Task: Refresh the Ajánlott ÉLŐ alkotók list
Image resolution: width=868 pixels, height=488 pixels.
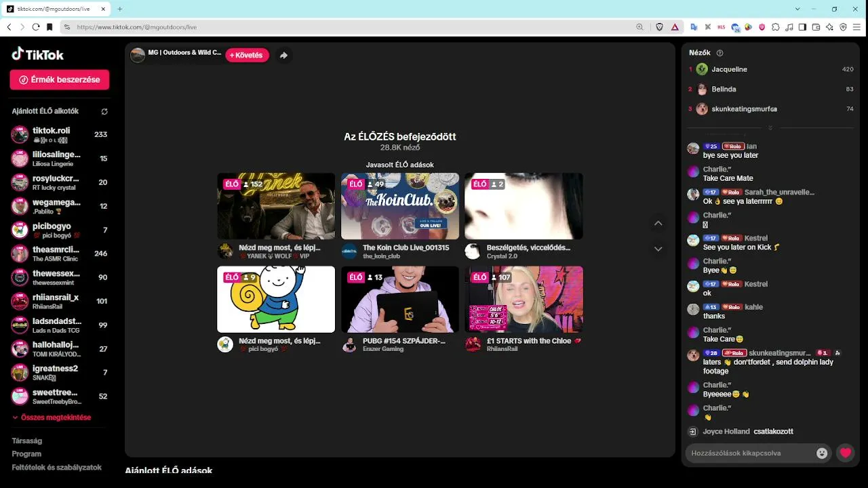Action: (x=104, y=111)
